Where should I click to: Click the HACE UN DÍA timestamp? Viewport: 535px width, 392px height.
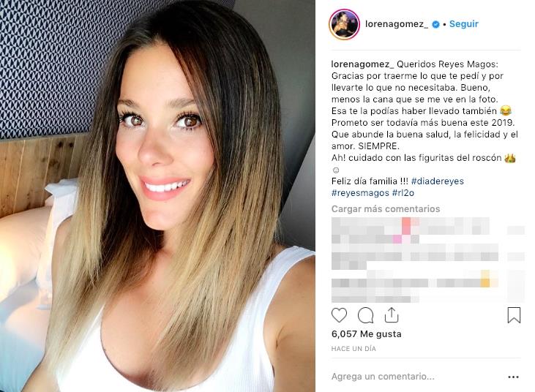[x=353, y=349]
